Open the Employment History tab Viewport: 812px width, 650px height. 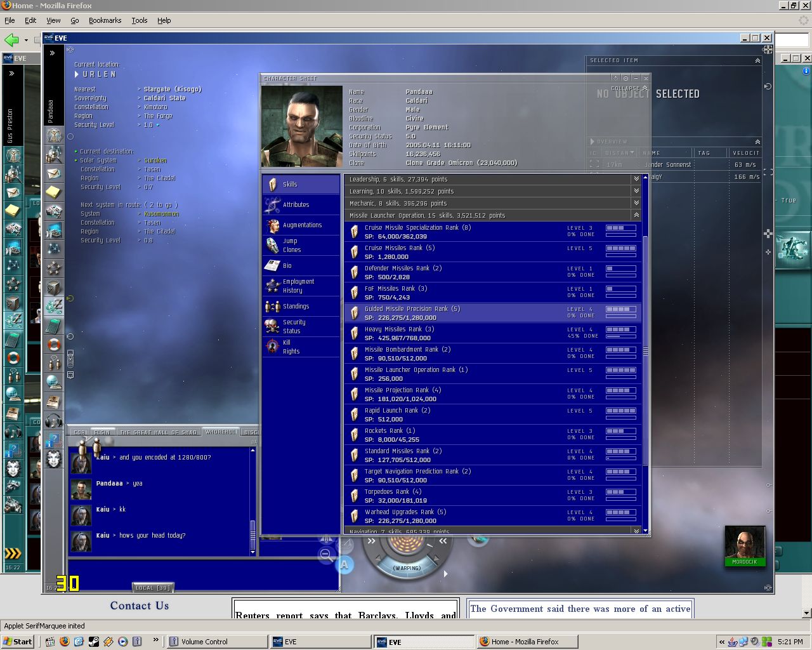click(x=301, y=286)
